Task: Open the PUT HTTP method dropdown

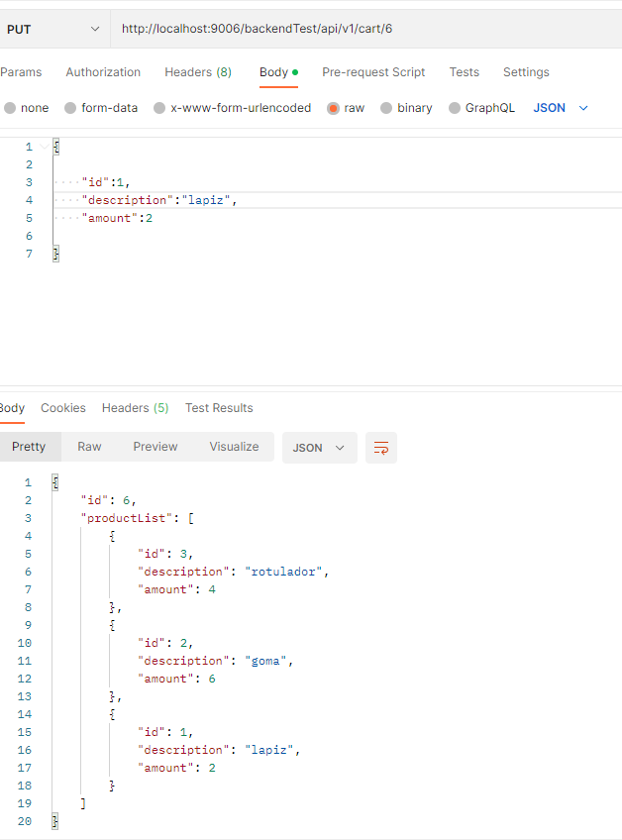Action: pyautogui.click(x=53, y=29)
